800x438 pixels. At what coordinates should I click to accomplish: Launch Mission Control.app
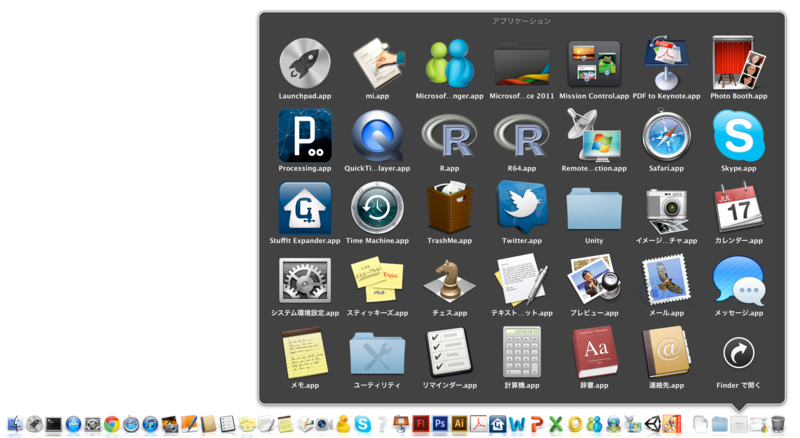(x=594, y=64)
